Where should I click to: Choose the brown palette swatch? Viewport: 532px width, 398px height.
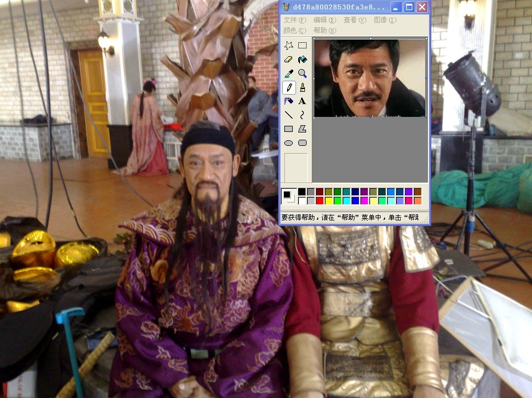(x=418, y=192)
